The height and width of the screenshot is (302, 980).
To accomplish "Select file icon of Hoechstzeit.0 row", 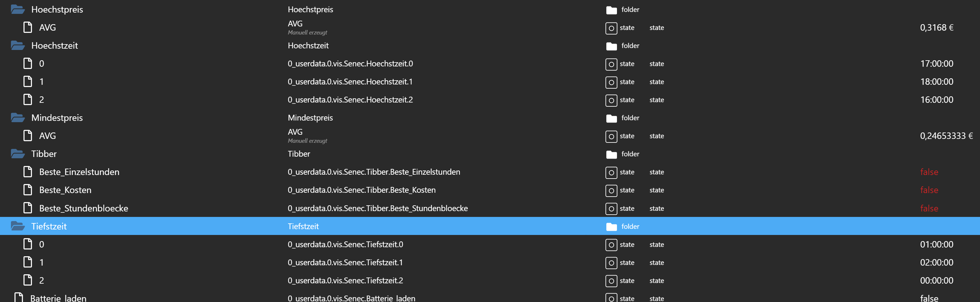I will pyautogui.click(x=28, y=63).
